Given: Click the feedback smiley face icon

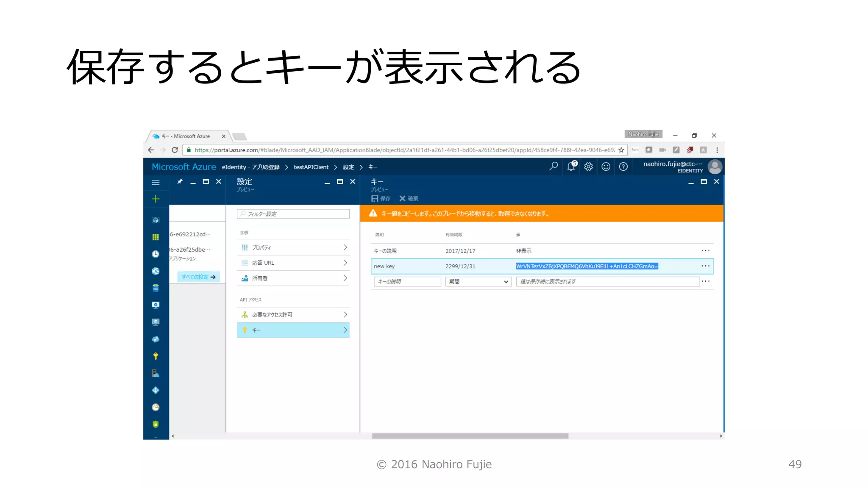Looking at the screenshot, I should 606,166.
